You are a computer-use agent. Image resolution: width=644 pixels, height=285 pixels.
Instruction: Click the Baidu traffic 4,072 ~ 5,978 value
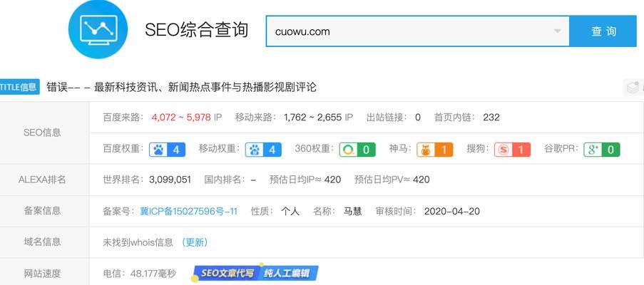click(x=181, y=118)
